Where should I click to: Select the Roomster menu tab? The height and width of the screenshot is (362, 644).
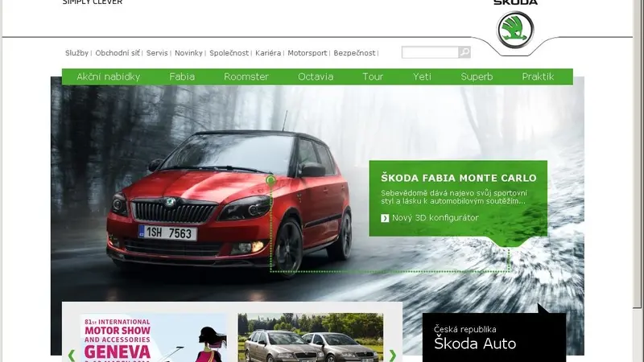[x=246, y=76]
